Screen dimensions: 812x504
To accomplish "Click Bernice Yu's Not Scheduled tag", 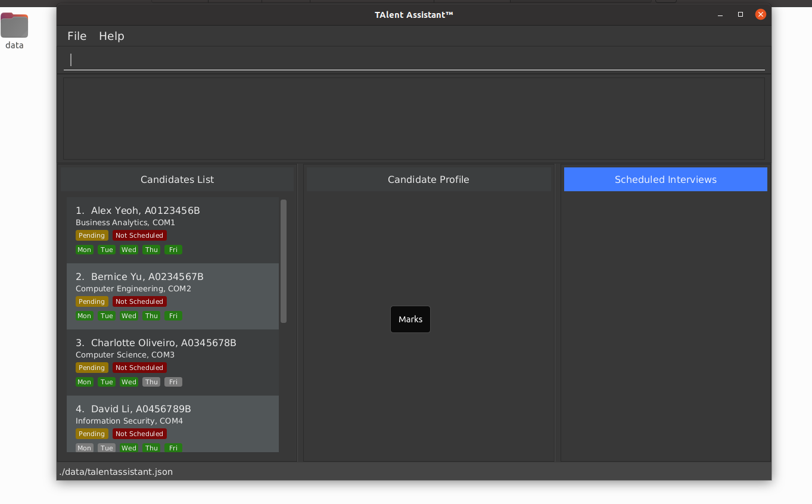I will point(139,301).
